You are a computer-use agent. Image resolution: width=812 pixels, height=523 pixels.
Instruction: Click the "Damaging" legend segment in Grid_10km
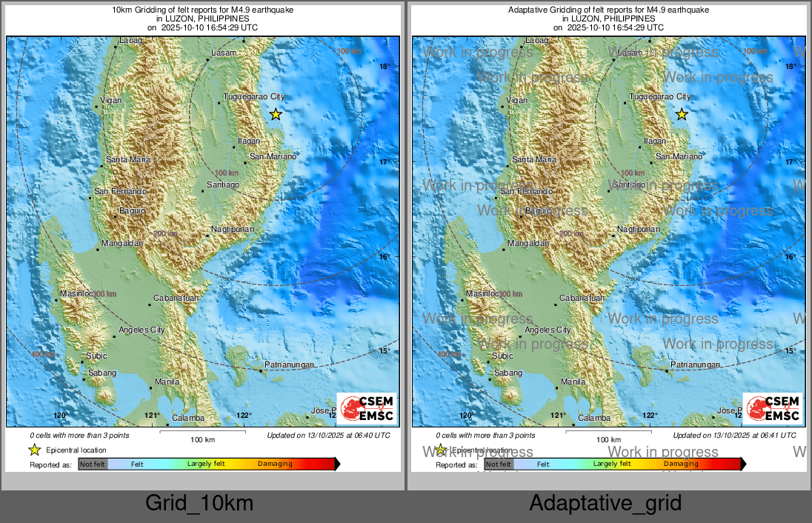point(275,464)
